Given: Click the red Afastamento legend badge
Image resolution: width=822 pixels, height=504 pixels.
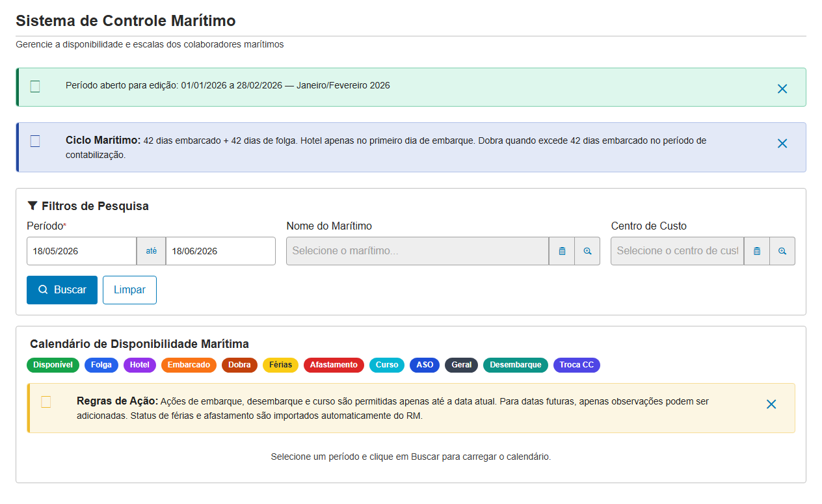Looking at the screenshot, I should [334, 365].
